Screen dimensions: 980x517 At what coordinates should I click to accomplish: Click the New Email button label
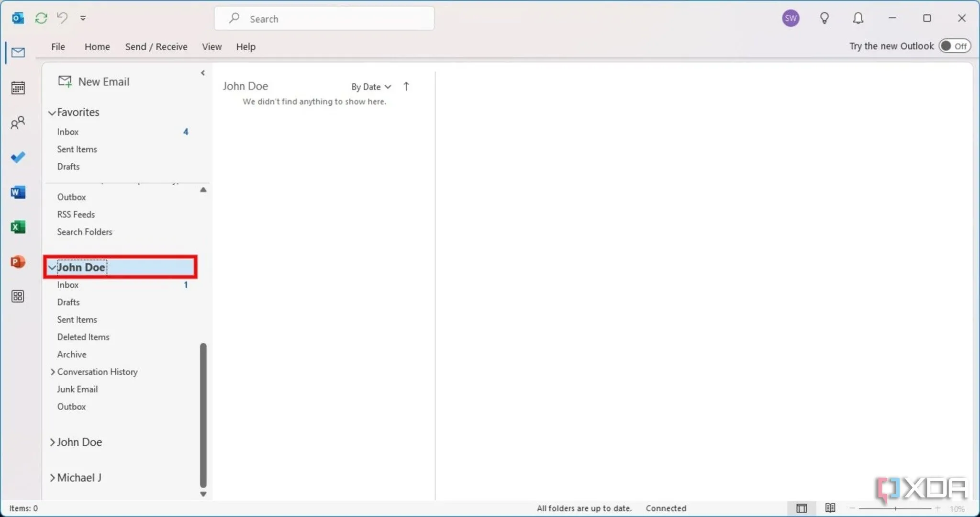[x=104, y=82]
